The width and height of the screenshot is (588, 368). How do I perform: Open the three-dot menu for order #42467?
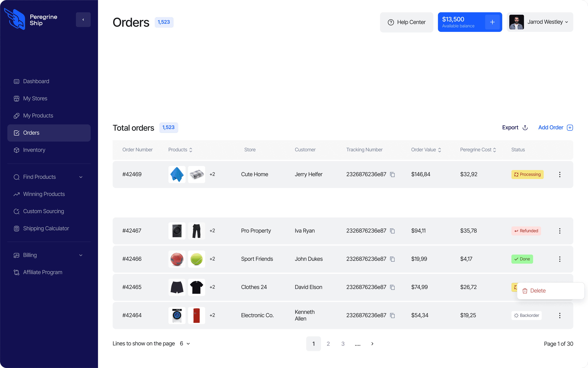[x=560, y=231]
